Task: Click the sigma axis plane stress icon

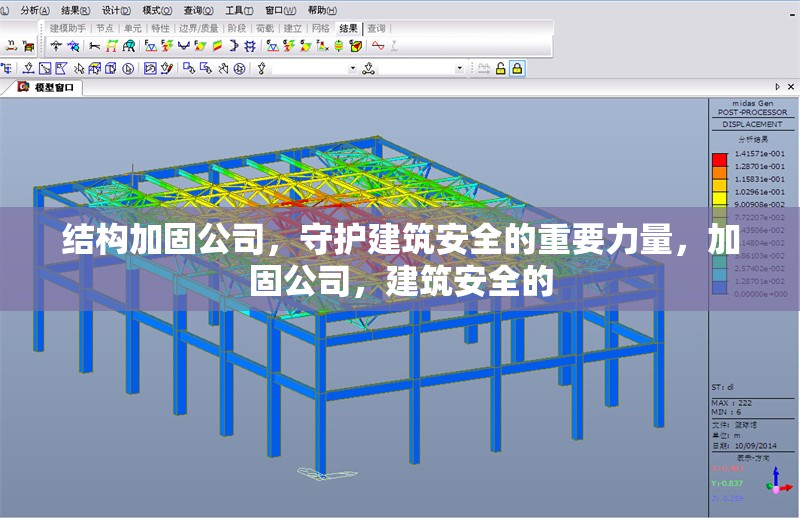Action: tap(322, 46)
